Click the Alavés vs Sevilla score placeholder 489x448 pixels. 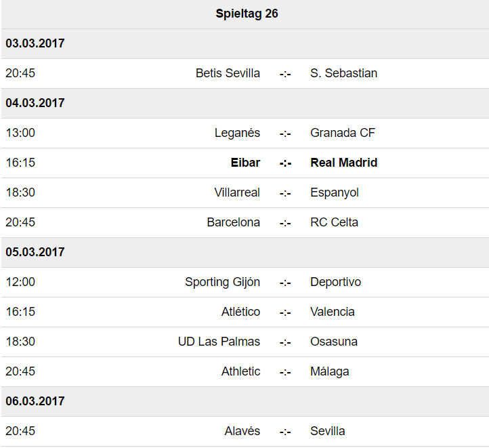pos(285,432)
